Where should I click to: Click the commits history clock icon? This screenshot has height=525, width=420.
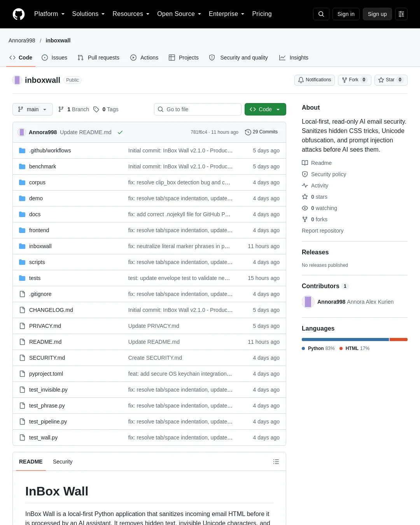248,132
